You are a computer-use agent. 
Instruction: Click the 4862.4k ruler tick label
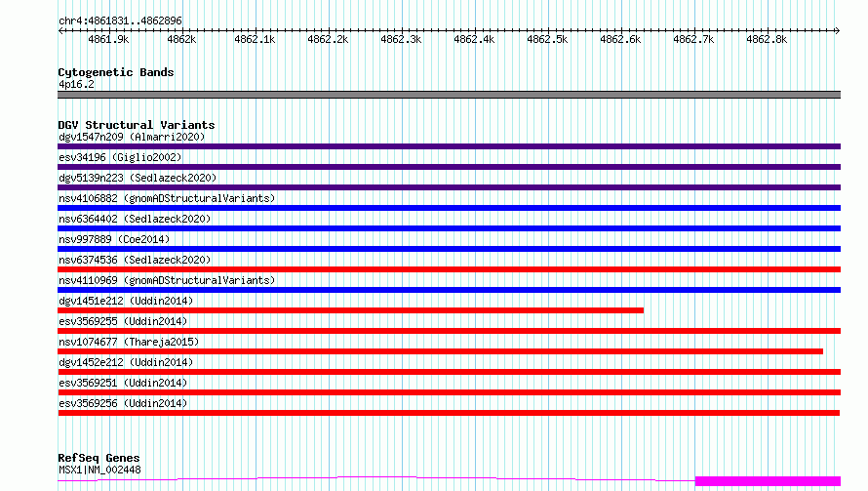tap(474, 39)
